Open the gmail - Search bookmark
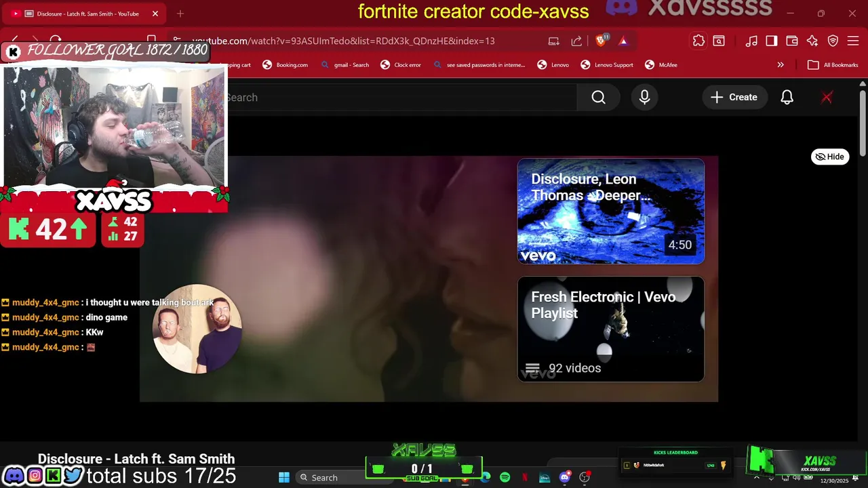The height and width of the screenshot is (488, 868). coord(344,65)
